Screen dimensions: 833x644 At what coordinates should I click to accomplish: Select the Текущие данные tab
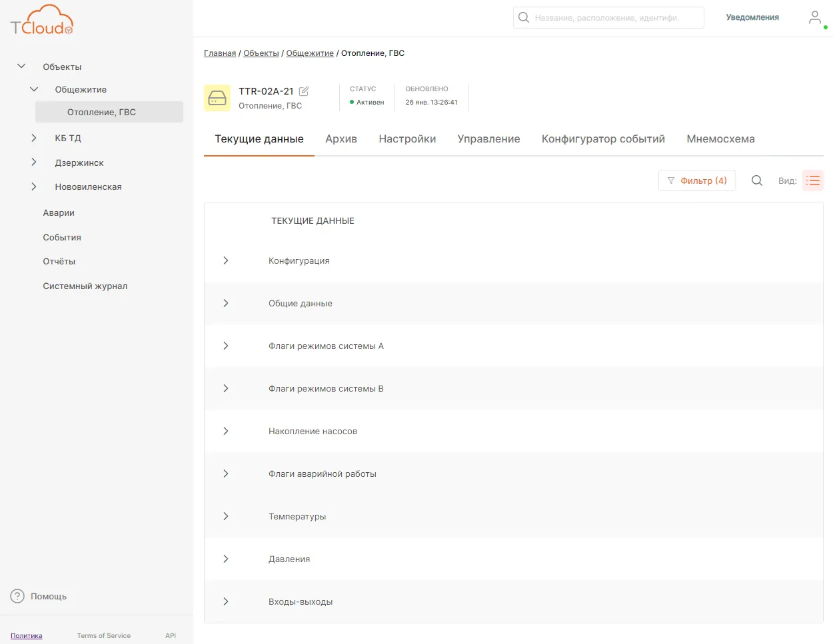(259, 139)
